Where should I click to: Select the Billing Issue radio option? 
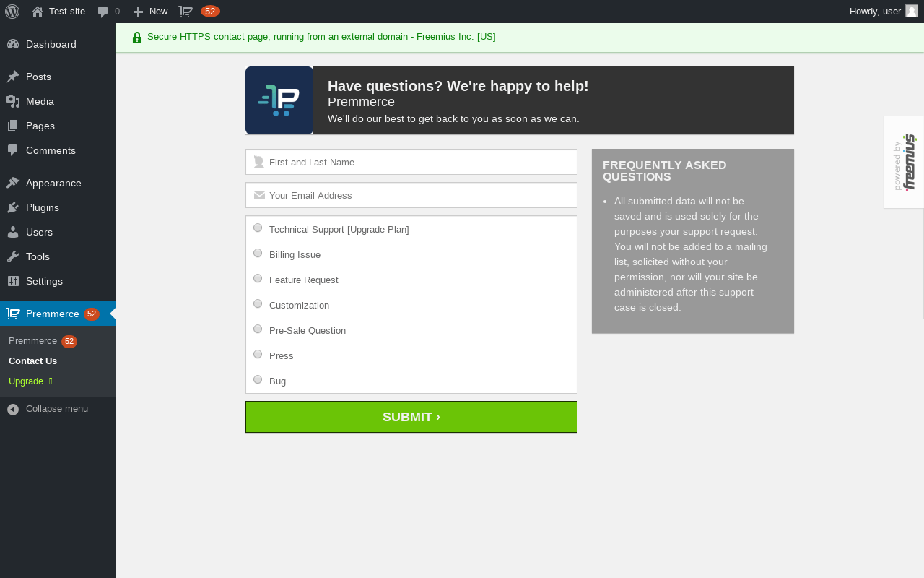tap(258, 254)
